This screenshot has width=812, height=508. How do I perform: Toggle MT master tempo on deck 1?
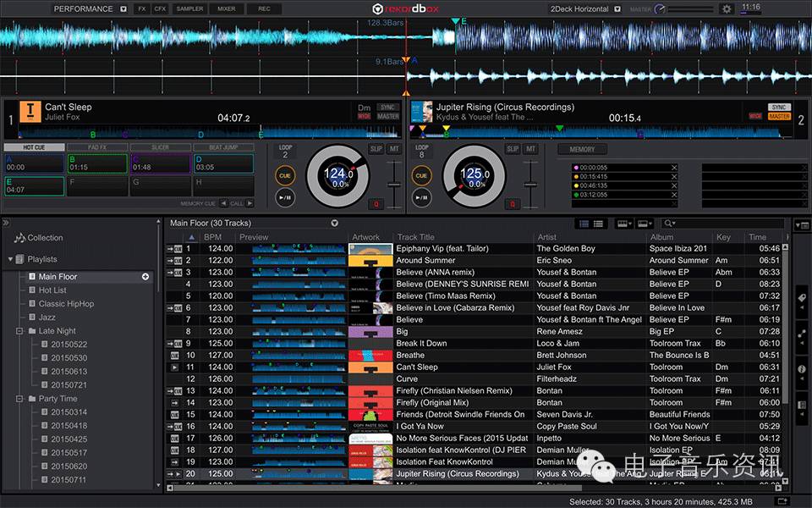tap(394, 149)
